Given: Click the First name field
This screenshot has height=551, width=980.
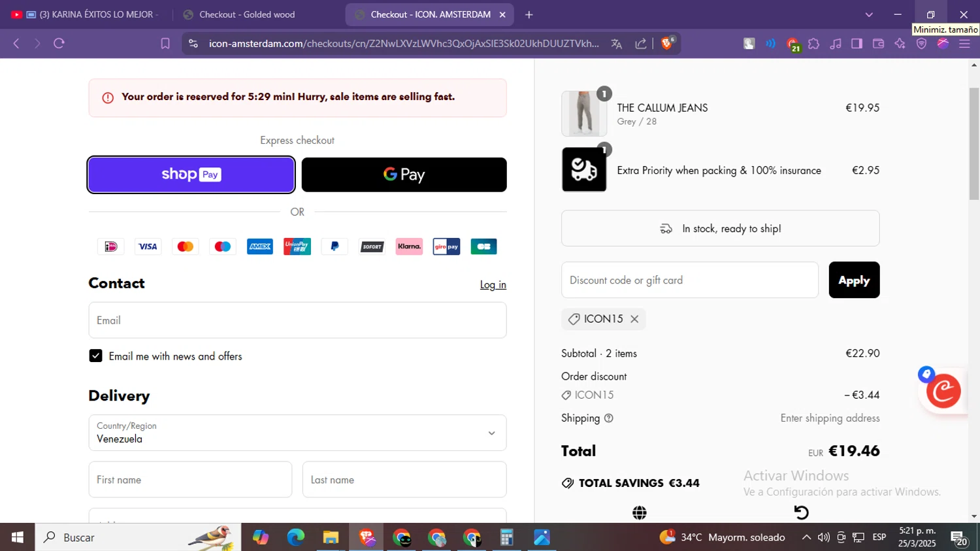Looking at the screenshot, I should [190, 480].
